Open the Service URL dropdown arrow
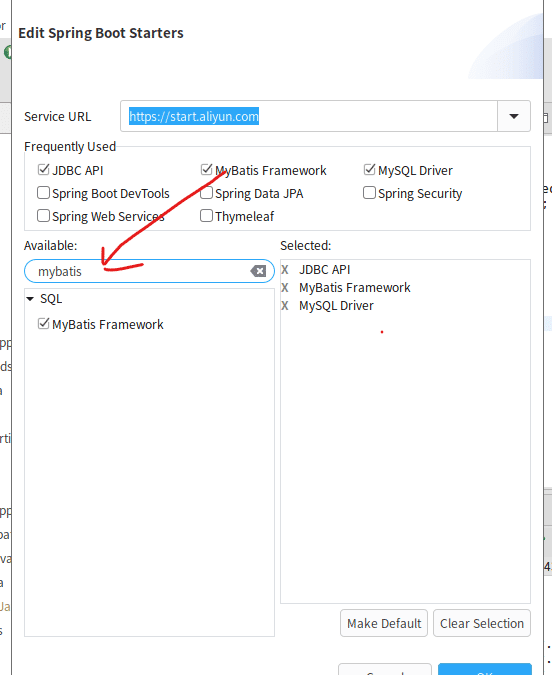Viewport: 552px width, 675px height. (514, 116)
